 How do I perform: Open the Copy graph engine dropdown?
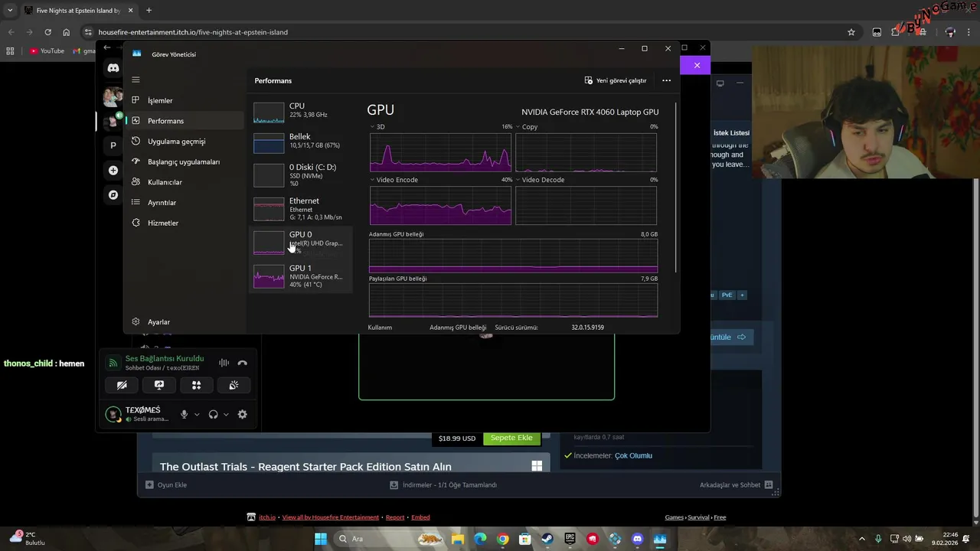click(527, 127)
